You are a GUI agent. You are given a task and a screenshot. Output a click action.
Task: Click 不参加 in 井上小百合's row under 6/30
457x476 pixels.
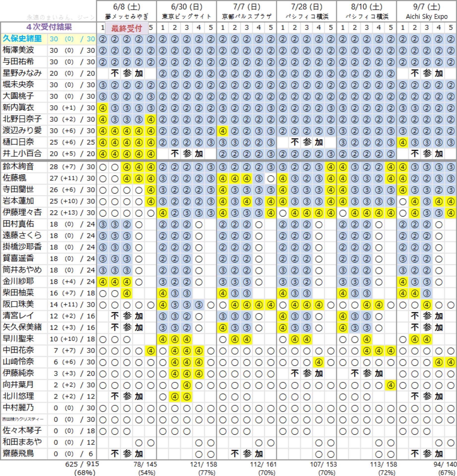[187, 154]
